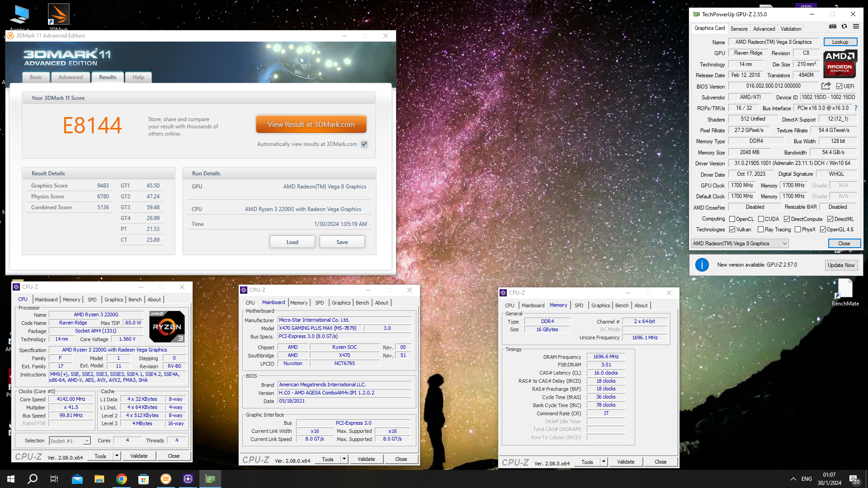
Task: Open the Graphics tab in CPU-Z CPU window
Action: click(x=113, y=300)
